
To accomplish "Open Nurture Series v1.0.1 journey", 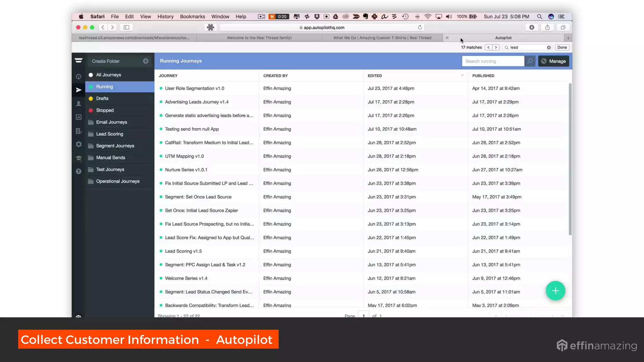I will click(x=186, y=170).
